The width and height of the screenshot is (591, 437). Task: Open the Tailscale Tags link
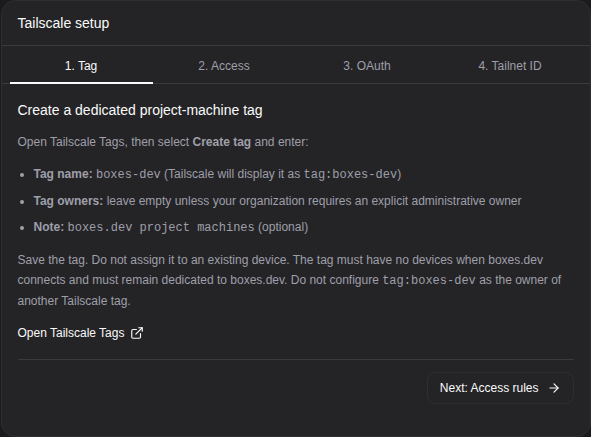click(x=80, y=333)
